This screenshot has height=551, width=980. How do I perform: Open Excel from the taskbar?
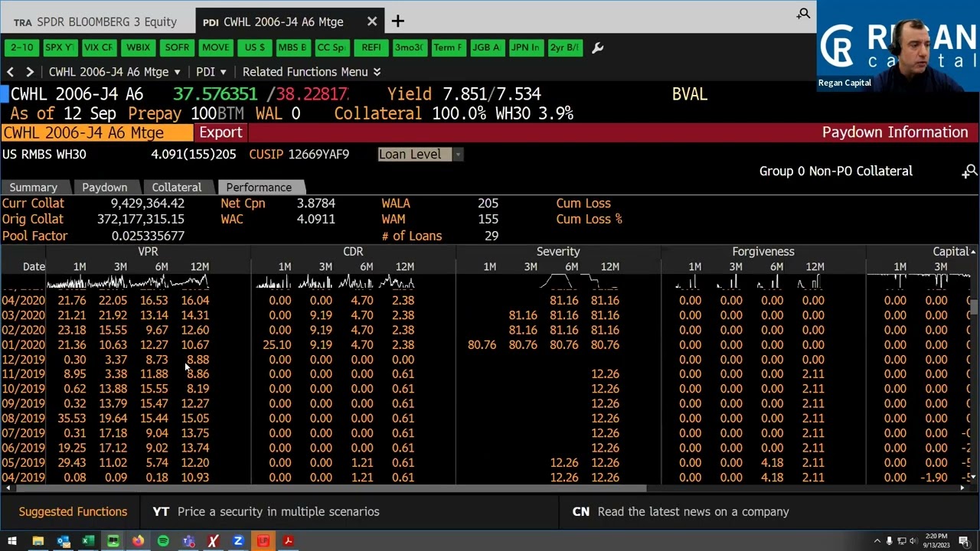tap(88, 542)
